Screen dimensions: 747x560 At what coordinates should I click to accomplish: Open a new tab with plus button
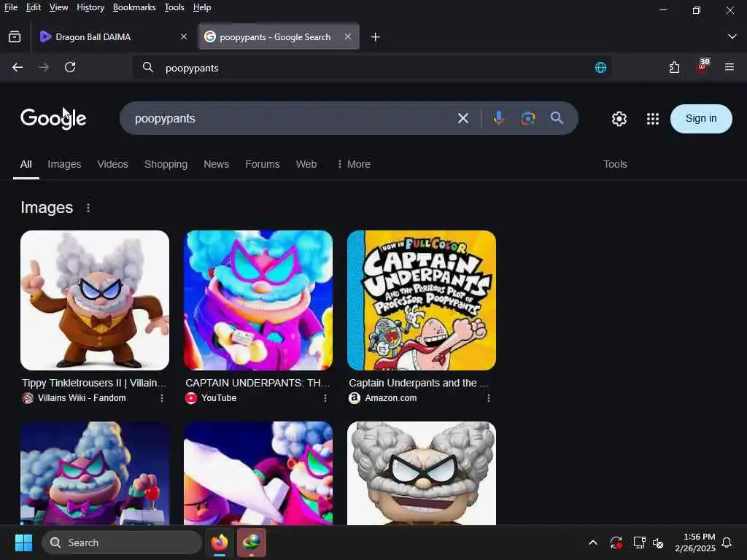[376, 36]
